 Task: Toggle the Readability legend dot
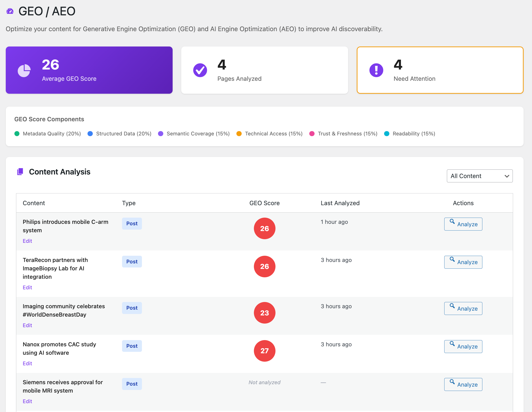[x=387, y=133]
